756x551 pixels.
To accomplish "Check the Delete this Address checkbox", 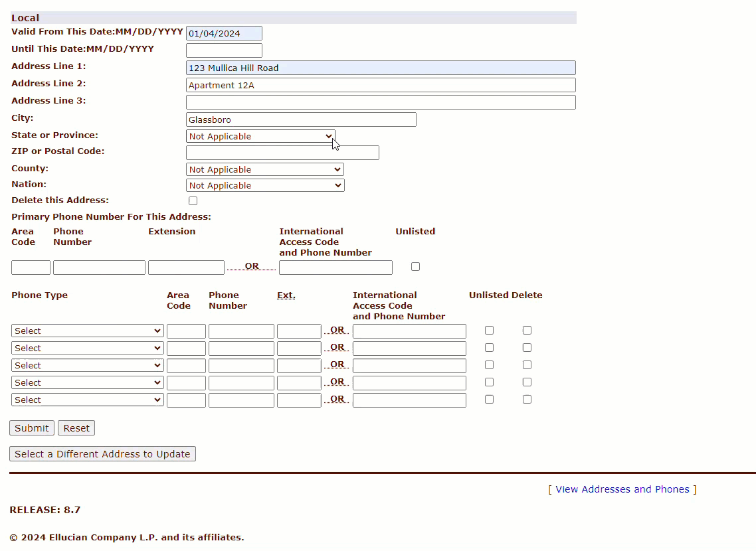I will [x=193, y=201].
